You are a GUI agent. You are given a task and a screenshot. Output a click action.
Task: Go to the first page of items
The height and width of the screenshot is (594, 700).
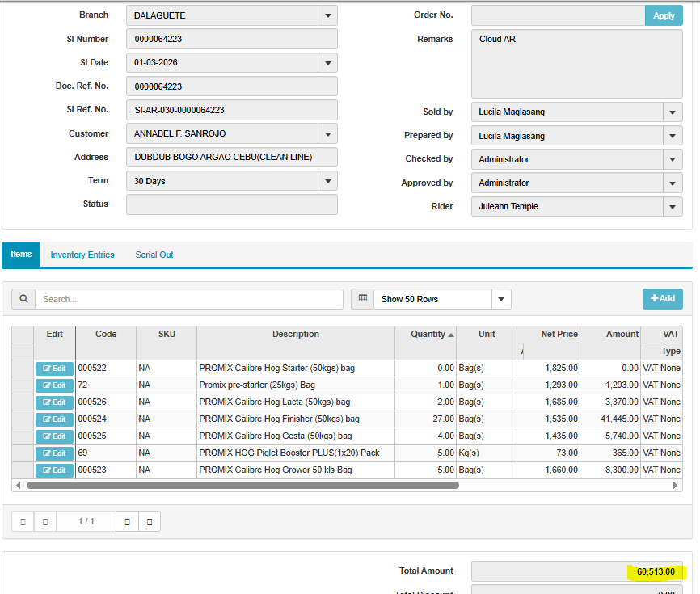(x=23, y=521)
